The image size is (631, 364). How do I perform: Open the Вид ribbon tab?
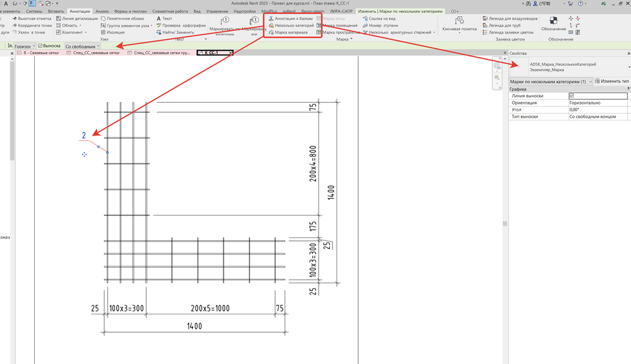click(197, 11)
